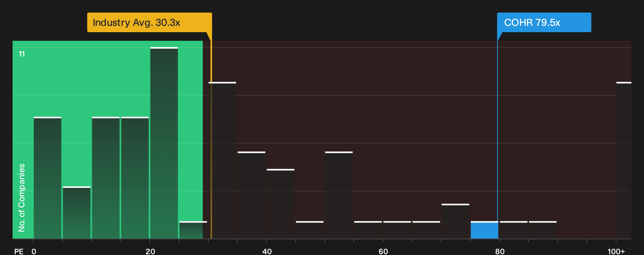644x255 pixels.
Task: Click the small bar at PE 60-65
Action: point(397,230)
